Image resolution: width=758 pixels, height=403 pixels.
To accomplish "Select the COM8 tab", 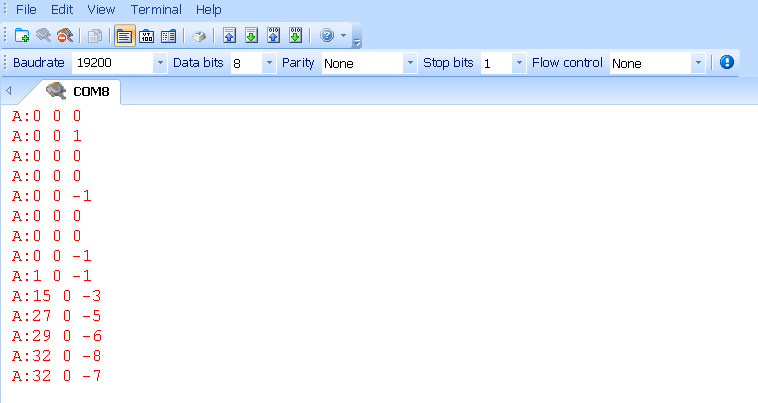I will click(77, 91).
